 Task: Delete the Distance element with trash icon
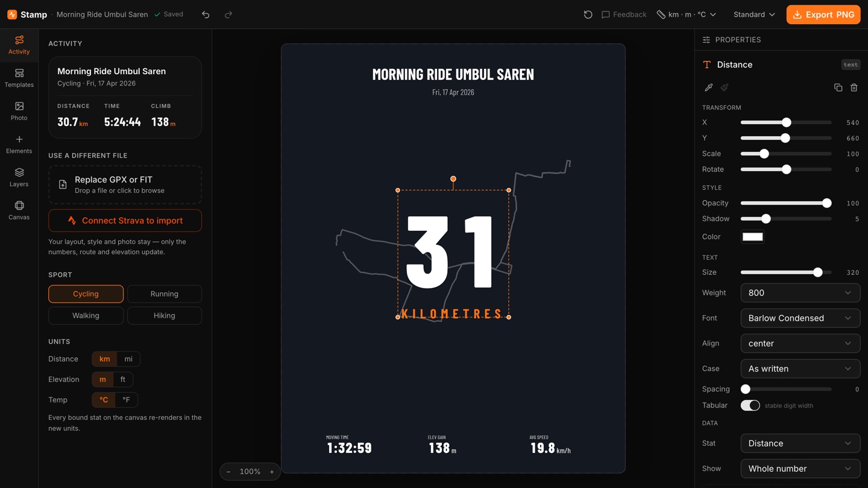coord(854,88)
